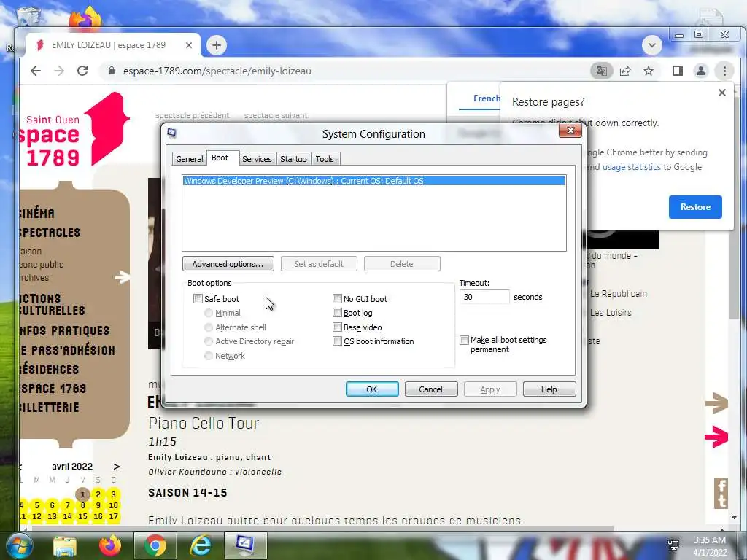
Task: Click the padlock site info icon
Action: (112, 71)
